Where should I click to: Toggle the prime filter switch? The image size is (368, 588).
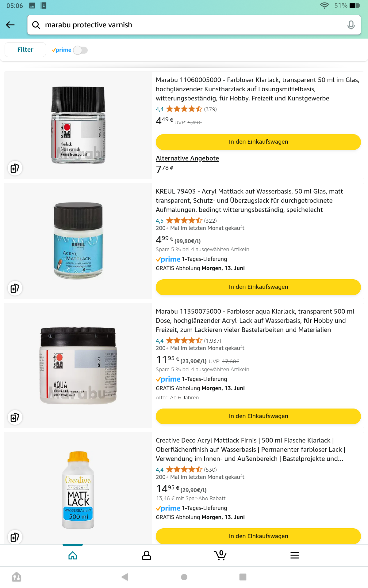[80, 50]
